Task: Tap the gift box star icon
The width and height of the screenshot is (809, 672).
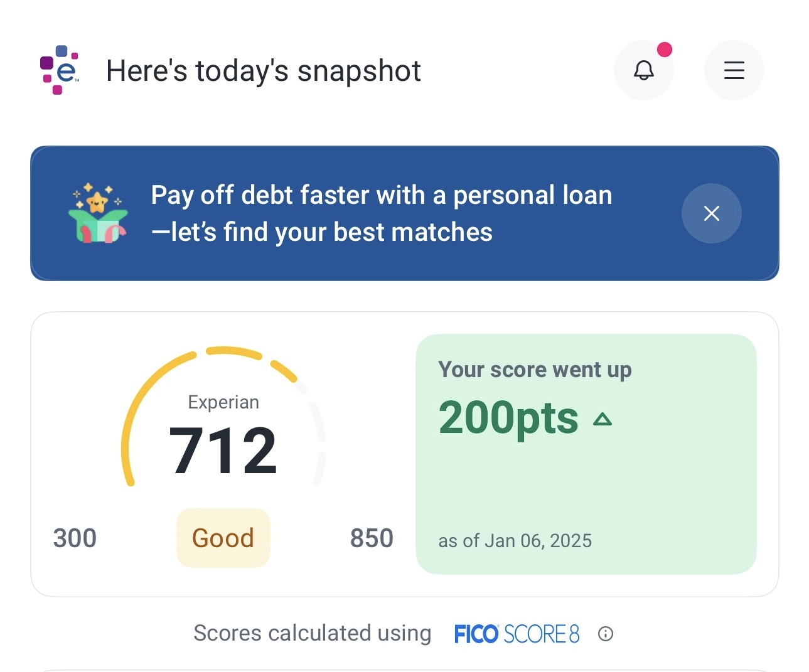Action: click(97, 213)
